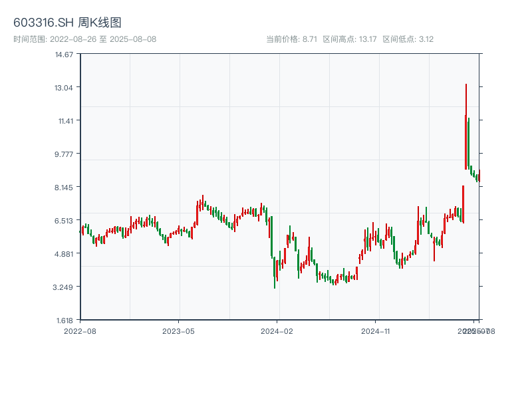Click the y-axis value 9.777
Viewport: 532px width, 399px height.
click(x=64, y=154)
